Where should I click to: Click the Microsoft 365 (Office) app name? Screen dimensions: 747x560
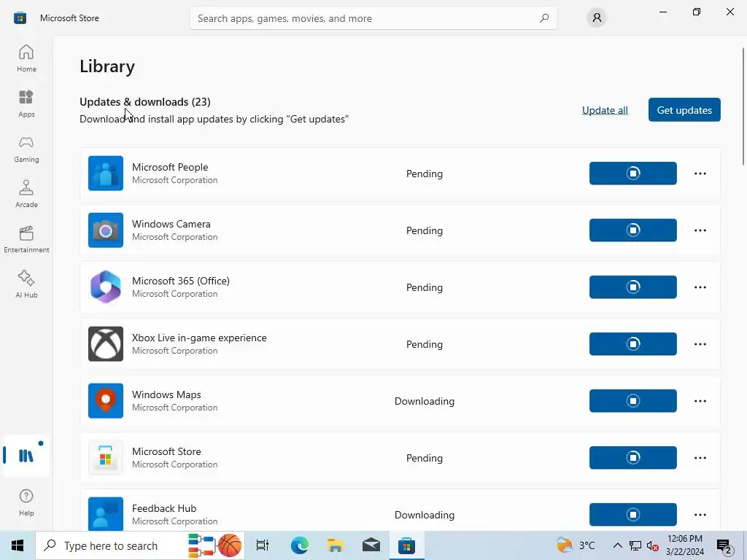(x=181, y=281)
